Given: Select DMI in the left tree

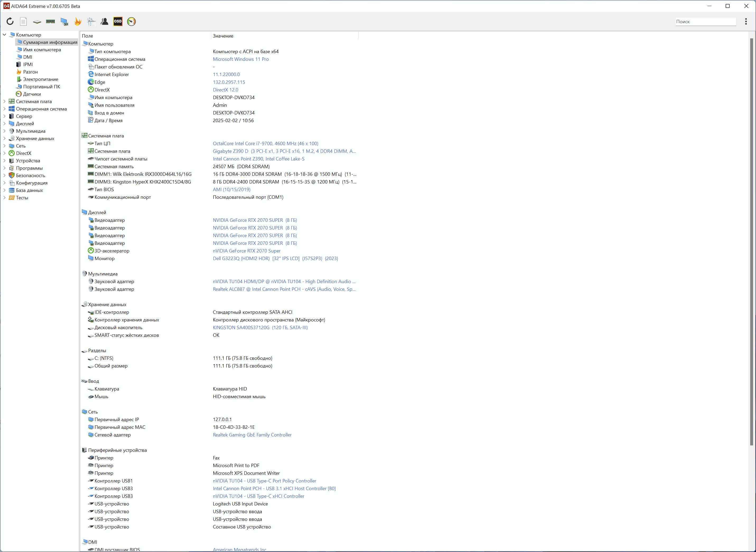Looking at the screenshot, I should click(28, 57).
